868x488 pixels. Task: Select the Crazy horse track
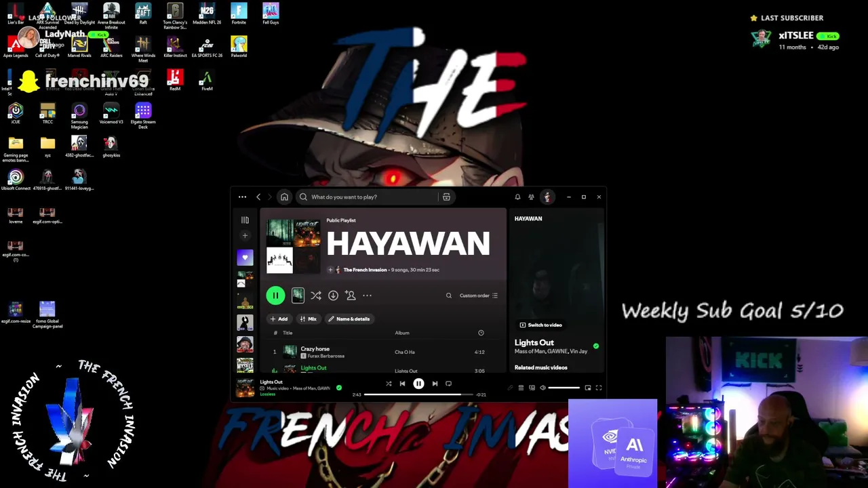tap(315, 349)
